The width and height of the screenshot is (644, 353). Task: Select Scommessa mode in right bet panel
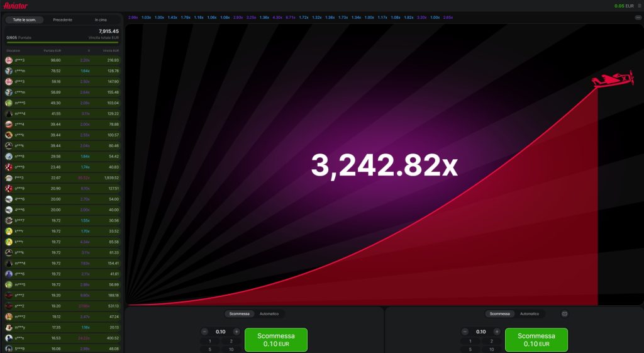(x=500, y=313)
